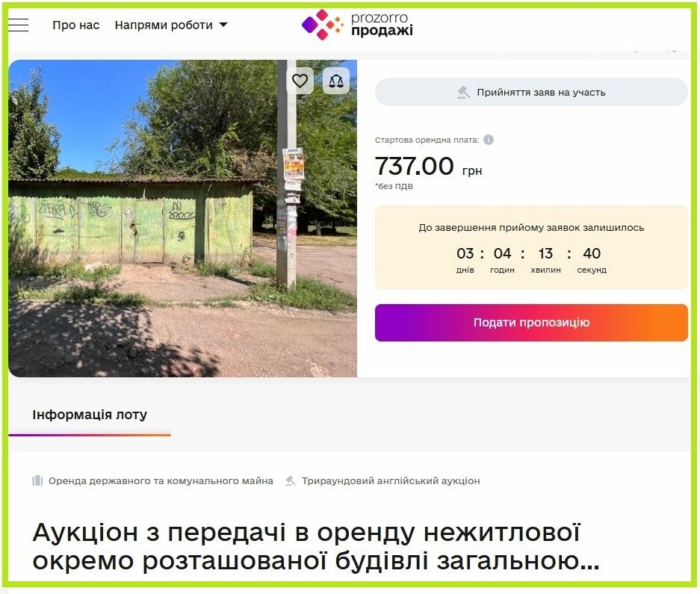Click the countdown timer panel
The height and width of the screenshot is (594, 700).
531,247
